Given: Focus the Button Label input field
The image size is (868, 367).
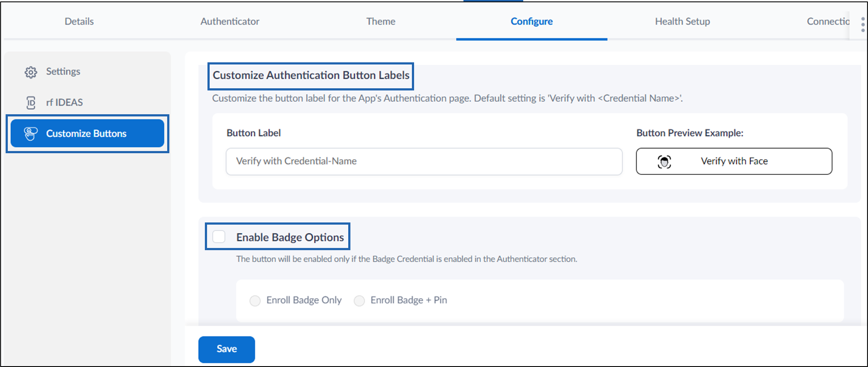Looking at the screenshot, I should click(x=424, y=161).
